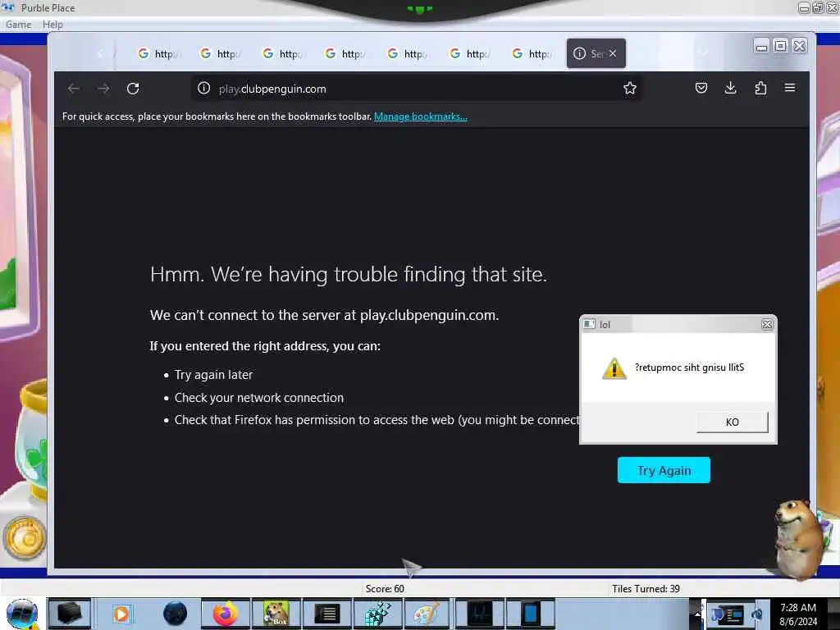Maximize the Firefox window
The height and width of the screenshot is (630, 840).
tap(781, 47)
